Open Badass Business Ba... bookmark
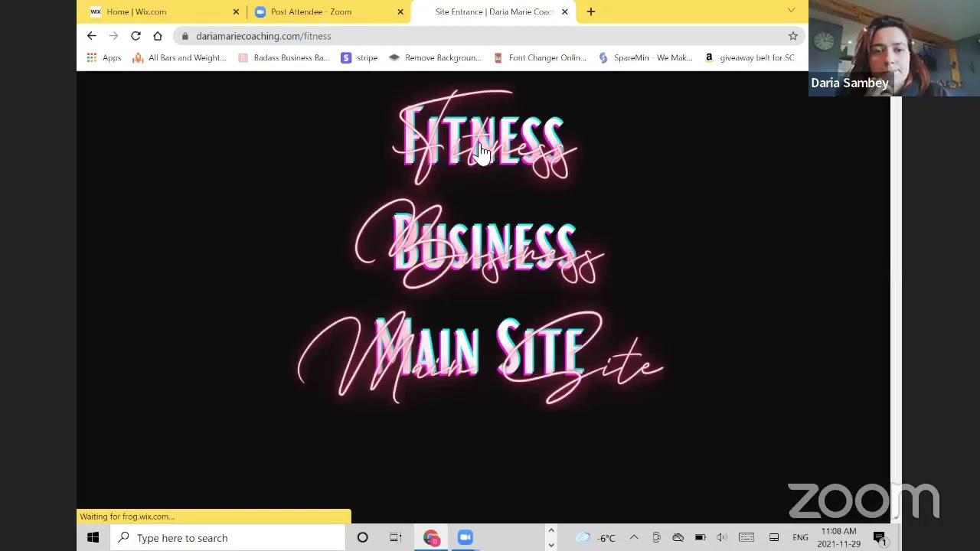980x551 pixels. pyautogui.click(x=283, y=57)
